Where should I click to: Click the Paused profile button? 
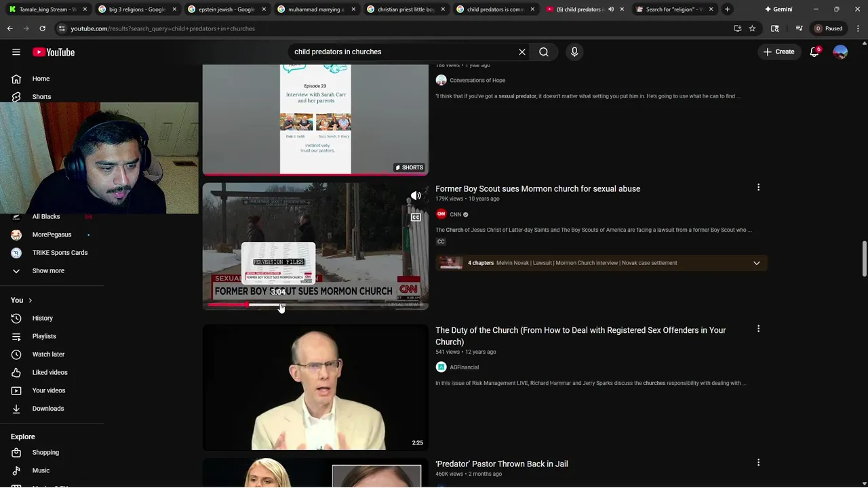tap(829, 28)
